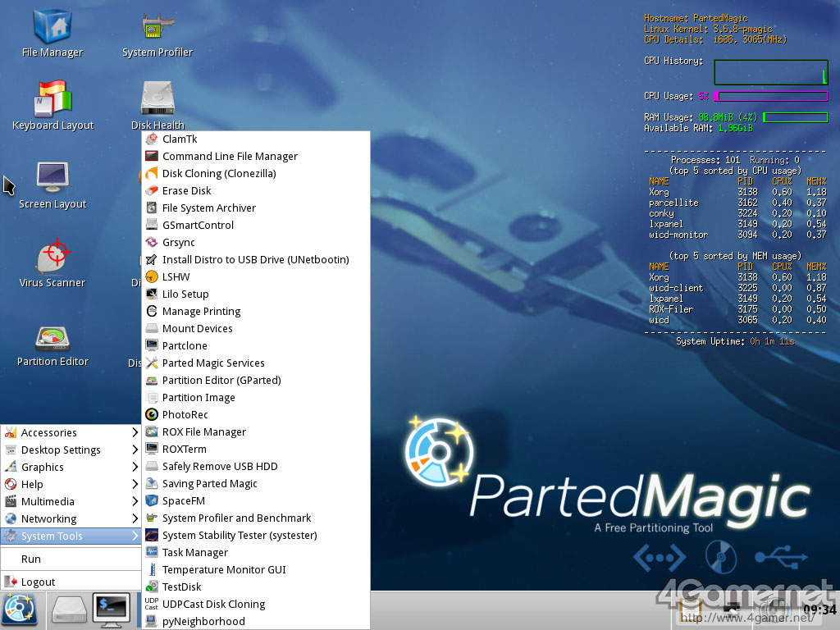This screenshot has width=840, height=630.
Task: Select Partition Image entry
Action: click(256, 398)
